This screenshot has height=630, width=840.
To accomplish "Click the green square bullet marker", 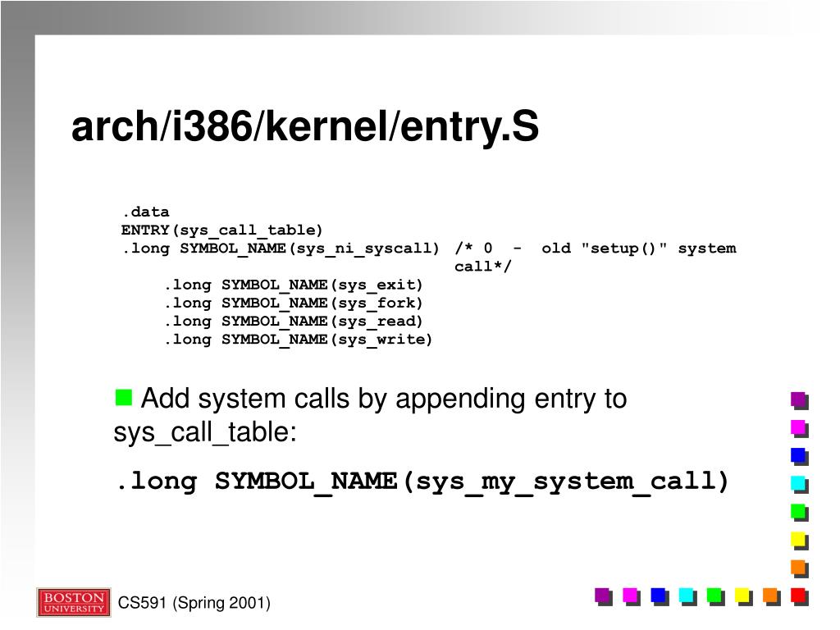I will [x=124, y=397].
